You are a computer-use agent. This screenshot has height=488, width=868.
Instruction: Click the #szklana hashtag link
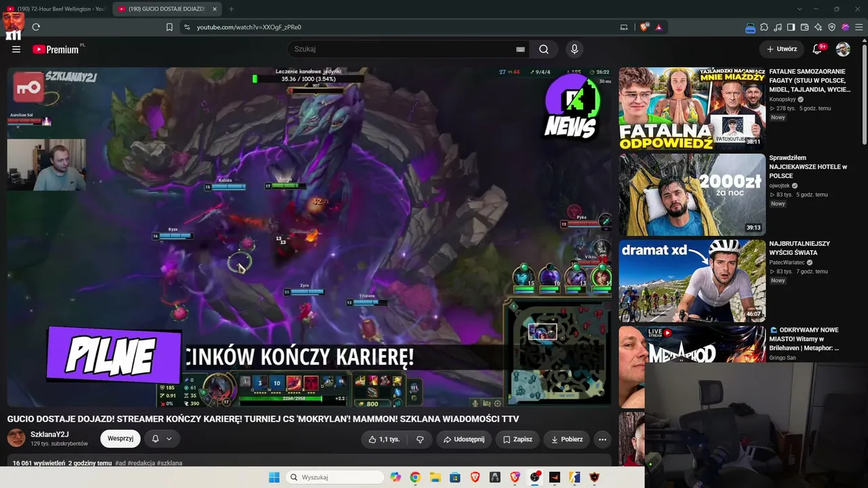tap(170, 464)
